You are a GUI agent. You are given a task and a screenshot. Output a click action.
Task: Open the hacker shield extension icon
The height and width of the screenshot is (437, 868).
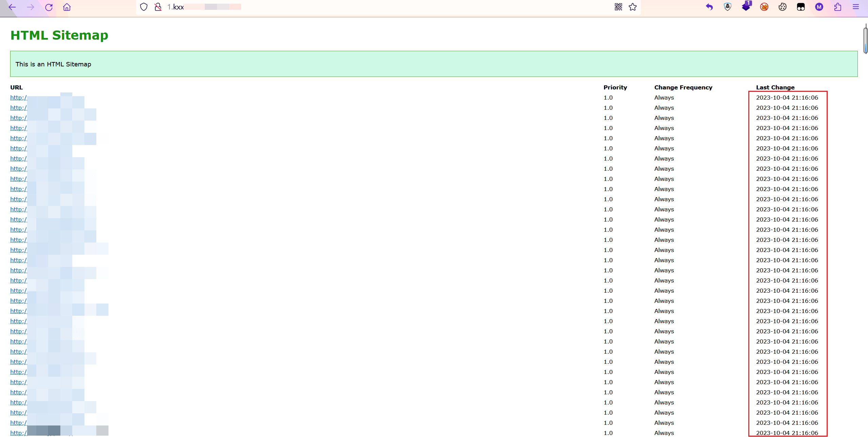(728, 7)
